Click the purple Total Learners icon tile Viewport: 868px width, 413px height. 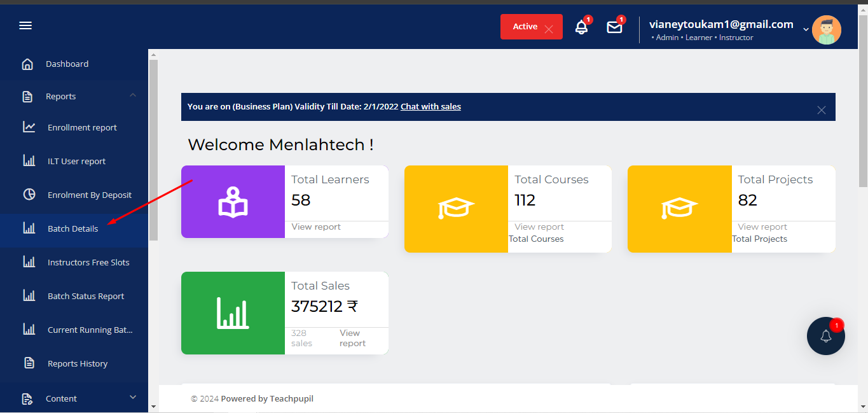click(233, 202)
